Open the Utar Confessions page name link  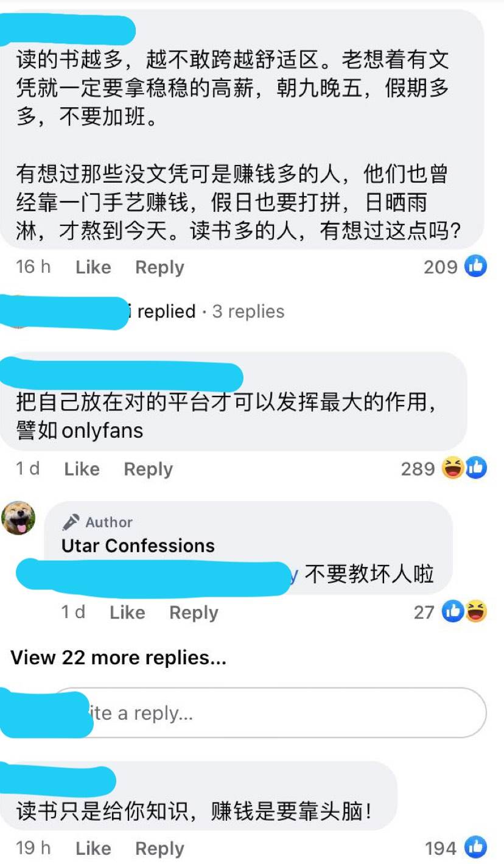138,546
